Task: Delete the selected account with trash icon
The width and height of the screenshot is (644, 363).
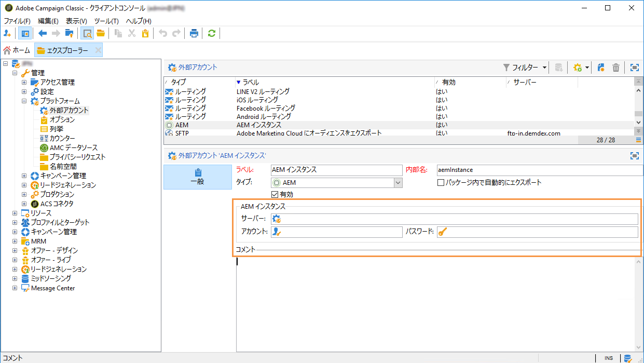Action: (616, 68)
